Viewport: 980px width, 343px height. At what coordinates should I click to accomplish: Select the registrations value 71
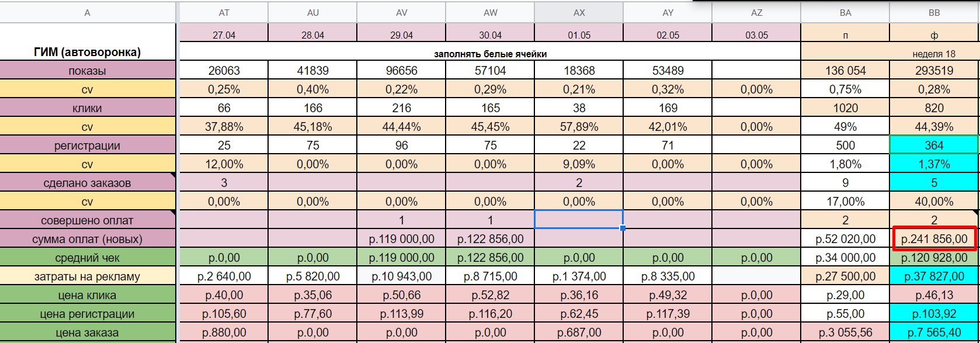[x=668, y=145]
